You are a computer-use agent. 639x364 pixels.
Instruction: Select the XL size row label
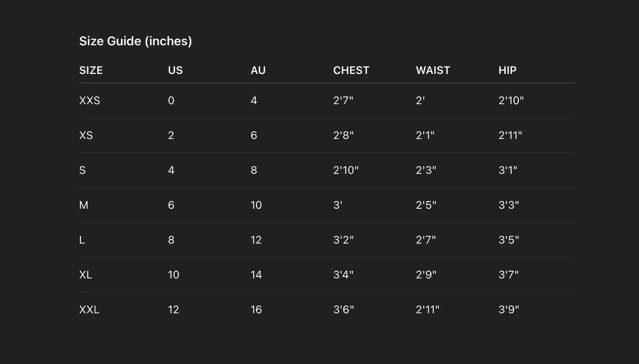coord(85,275)
